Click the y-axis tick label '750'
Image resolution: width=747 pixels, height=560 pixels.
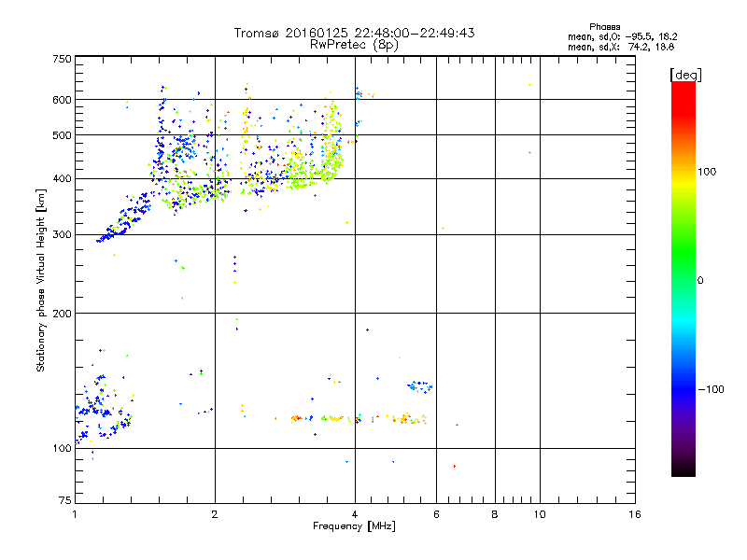point(62,59)
